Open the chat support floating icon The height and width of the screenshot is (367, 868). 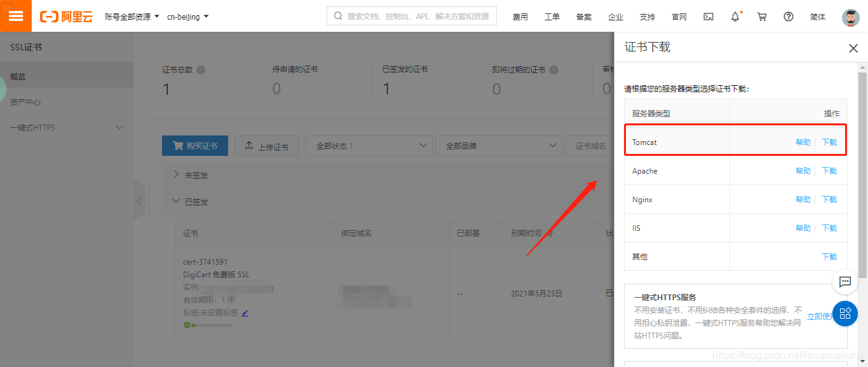click(x=845, y=282)
